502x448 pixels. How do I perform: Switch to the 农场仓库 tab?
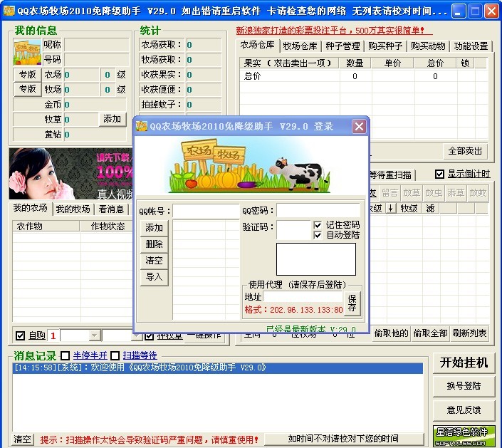(x=257, y=45)
